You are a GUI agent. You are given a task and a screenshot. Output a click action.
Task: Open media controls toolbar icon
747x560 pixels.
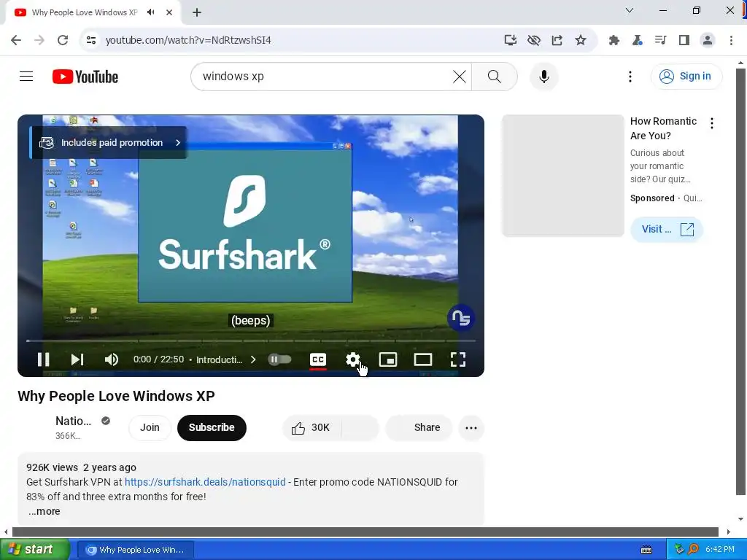(x=661, y=40)
